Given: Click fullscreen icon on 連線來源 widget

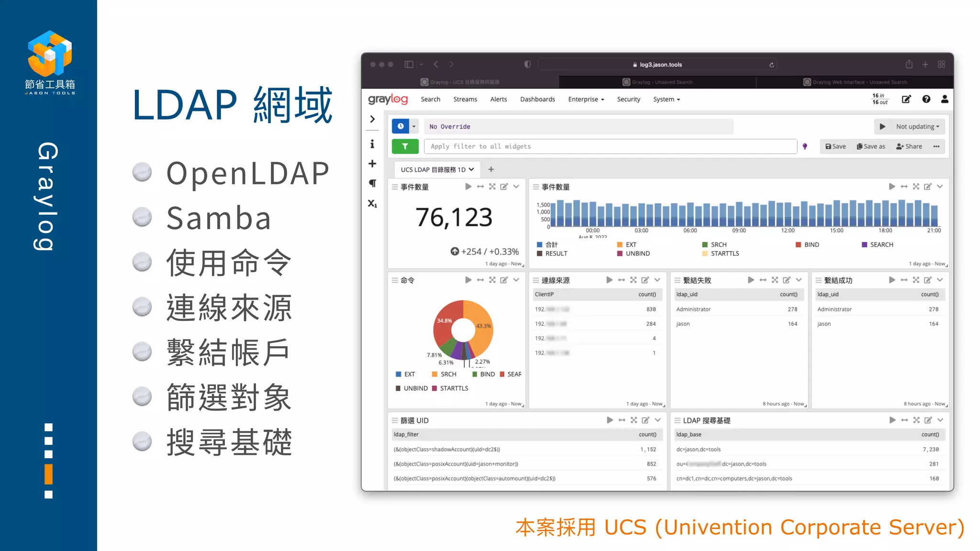Looking at the screenshot, I should tap(634, 280).
